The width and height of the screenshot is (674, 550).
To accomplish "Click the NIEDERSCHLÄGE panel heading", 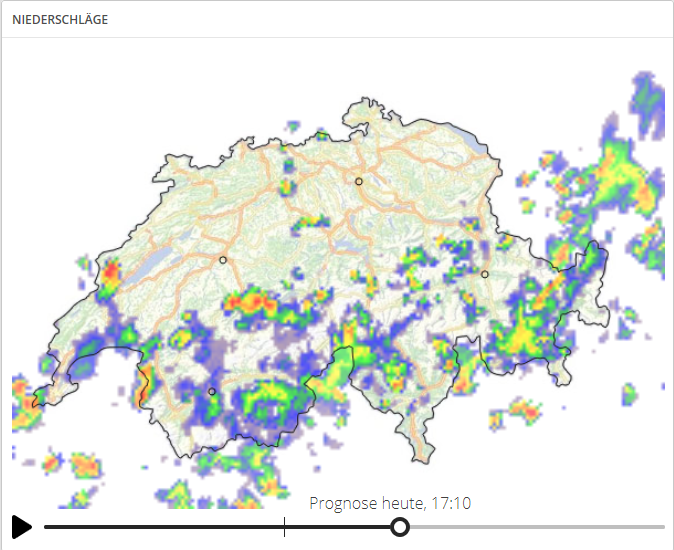I will click(60, 20).
